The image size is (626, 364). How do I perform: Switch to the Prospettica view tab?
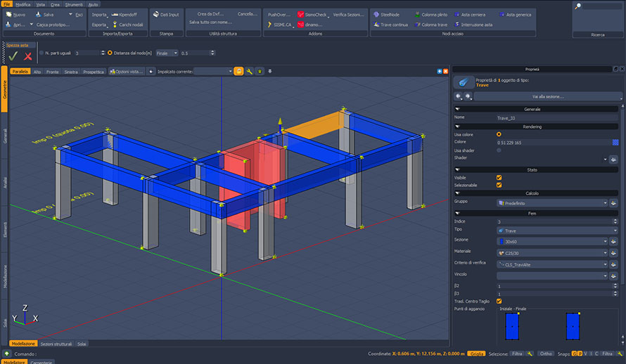pos(94,72)
